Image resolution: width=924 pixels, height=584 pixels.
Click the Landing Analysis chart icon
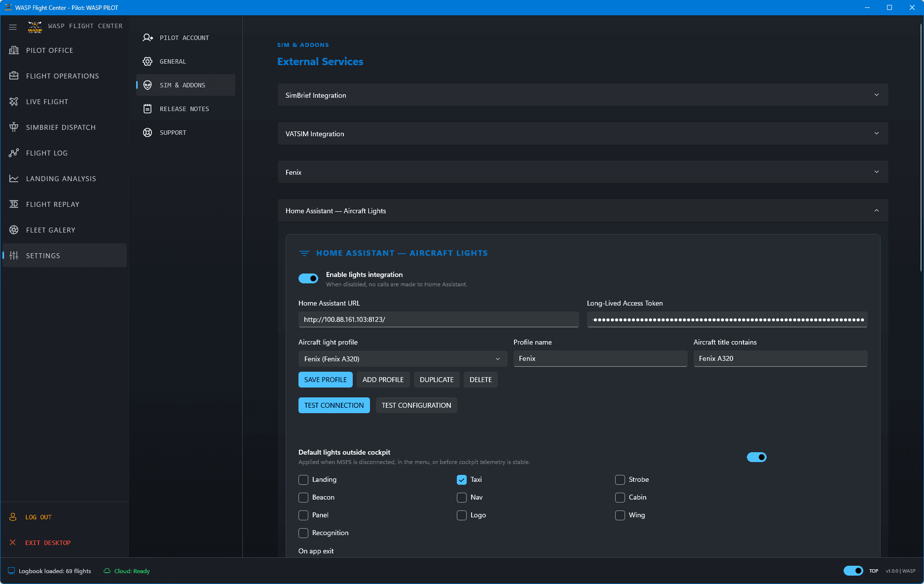(14, 179)
